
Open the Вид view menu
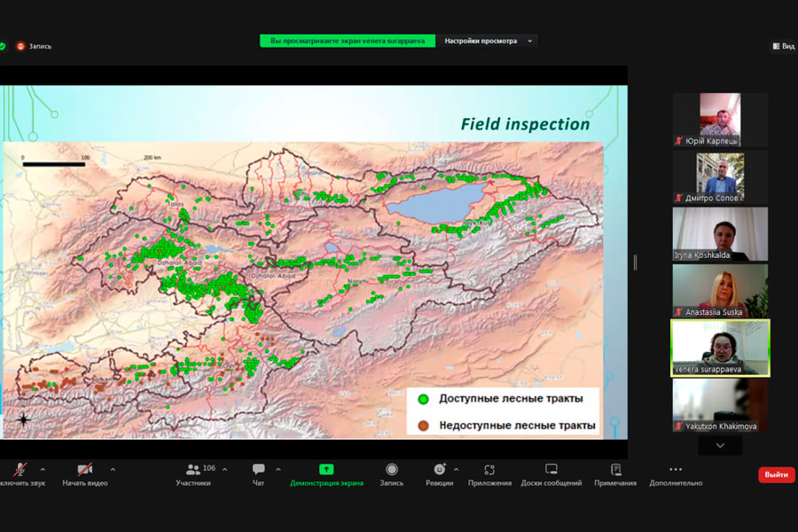point(783,46)
